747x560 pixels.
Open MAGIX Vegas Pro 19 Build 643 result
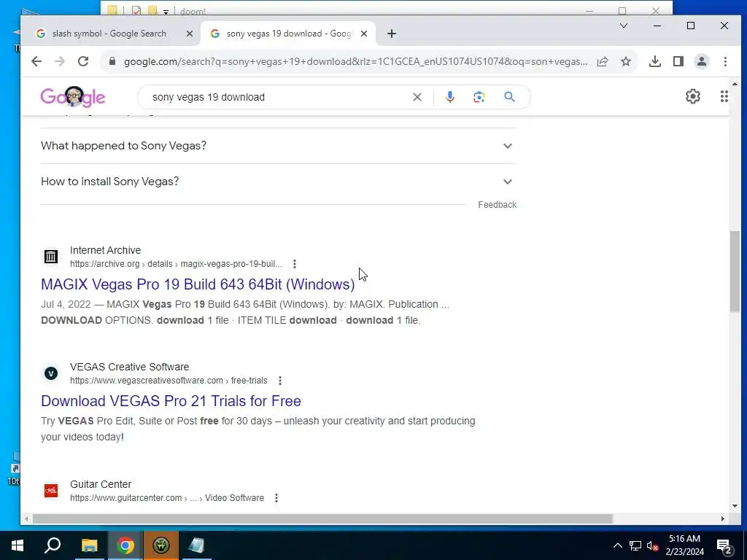pyautogui.click(x=198, y=284)
